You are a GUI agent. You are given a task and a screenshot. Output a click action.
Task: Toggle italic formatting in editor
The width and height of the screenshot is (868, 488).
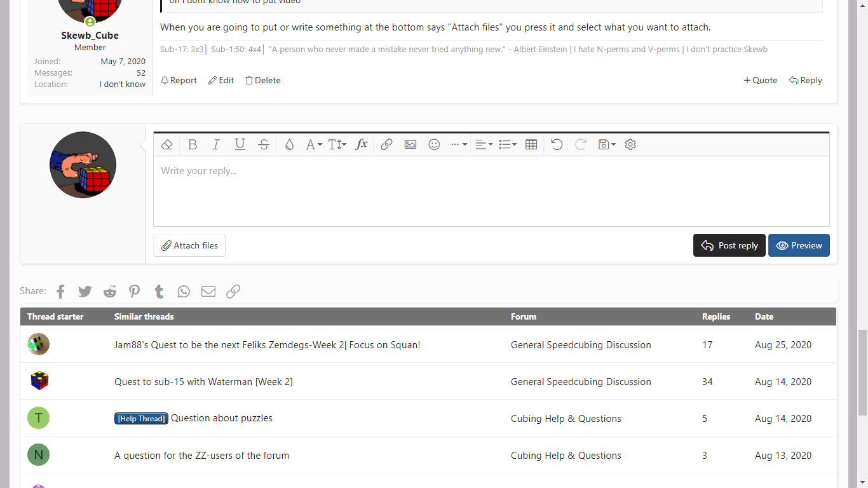216,144
